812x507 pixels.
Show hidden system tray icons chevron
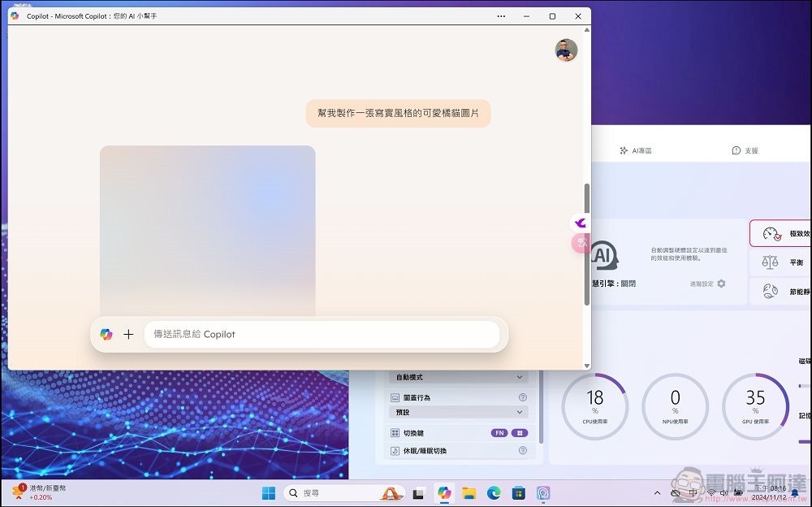(x=657, y=493)
